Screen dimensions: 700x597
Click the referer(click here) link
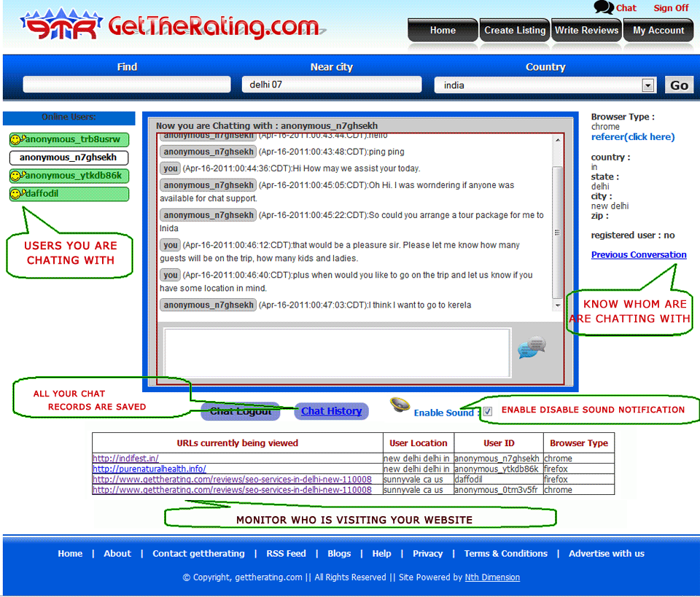coord(633,137)
